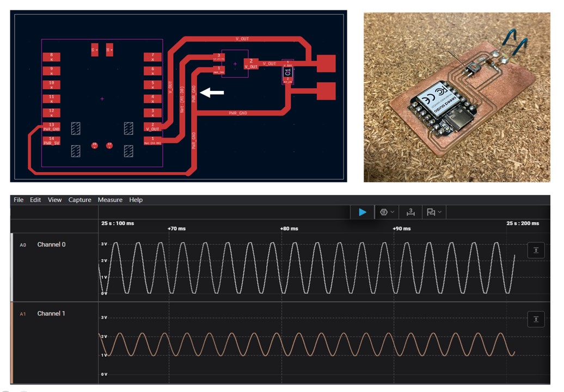Fit Channel 1 waveform vertically

[x=536, y=319]
